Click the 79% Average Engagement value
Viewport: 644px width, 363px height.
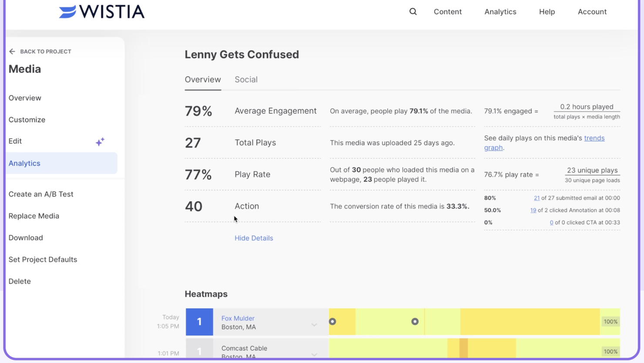tap(198, 111)
